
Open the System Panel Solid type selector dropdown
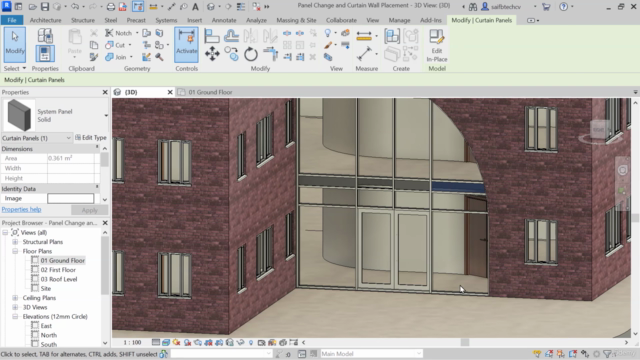pos(106,116)
